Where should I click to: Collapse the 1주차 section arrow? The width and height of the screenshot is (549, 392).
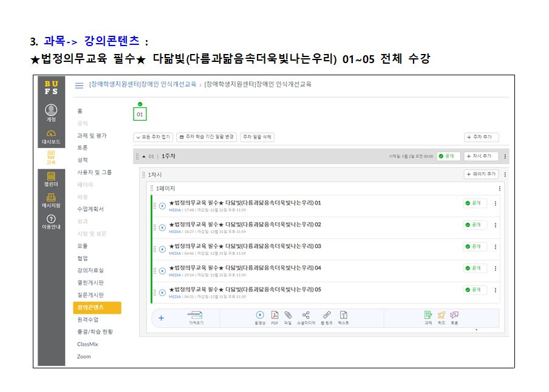pyautogui.click(x=143, y=156)
